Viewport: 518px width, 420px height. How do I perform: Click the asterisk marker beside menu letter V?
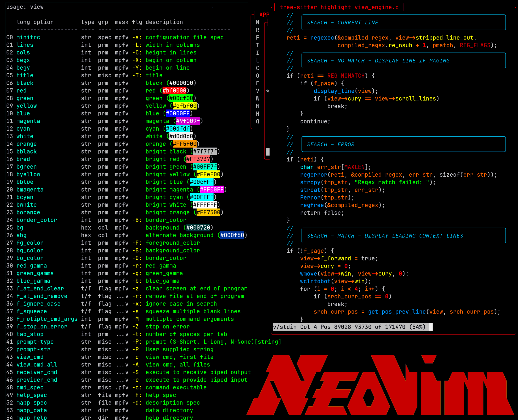pos(268,91)
